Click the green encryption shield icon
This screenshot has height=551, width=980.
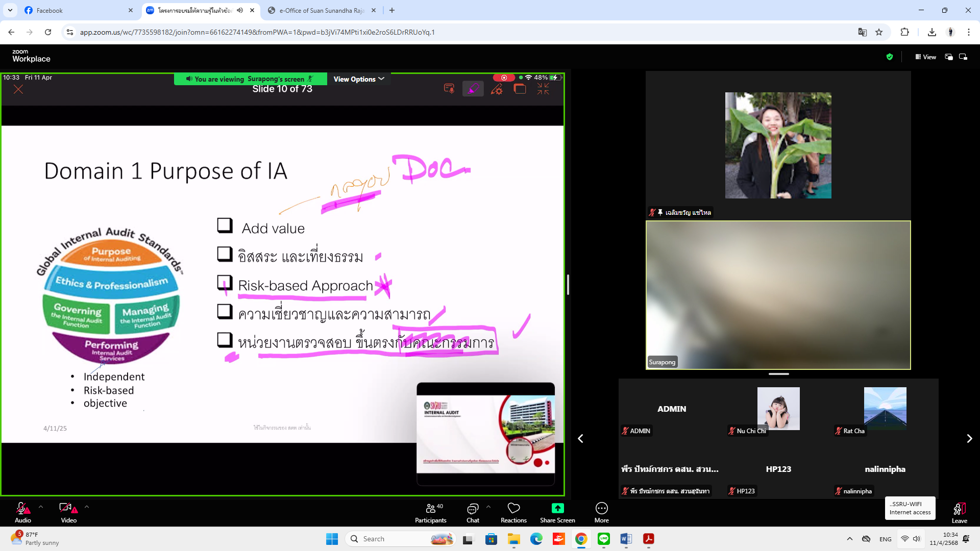coord(890,57)
